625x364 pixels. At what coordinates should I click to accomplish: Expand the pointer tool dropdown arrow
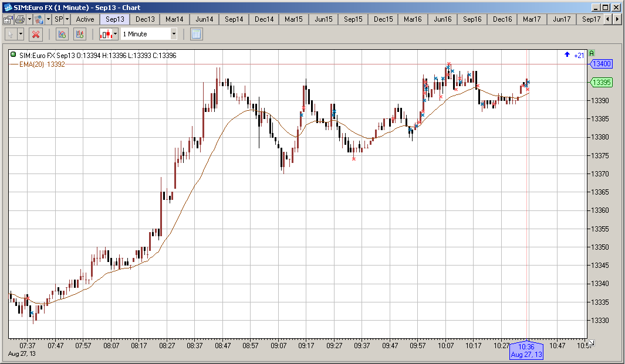tap(21, 34)
